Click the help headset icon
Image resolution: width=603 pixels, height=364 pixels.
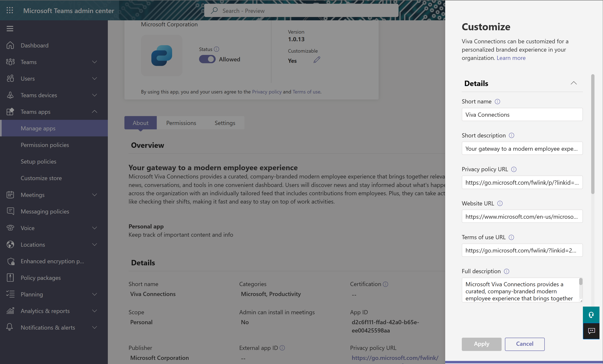point(591,315)
